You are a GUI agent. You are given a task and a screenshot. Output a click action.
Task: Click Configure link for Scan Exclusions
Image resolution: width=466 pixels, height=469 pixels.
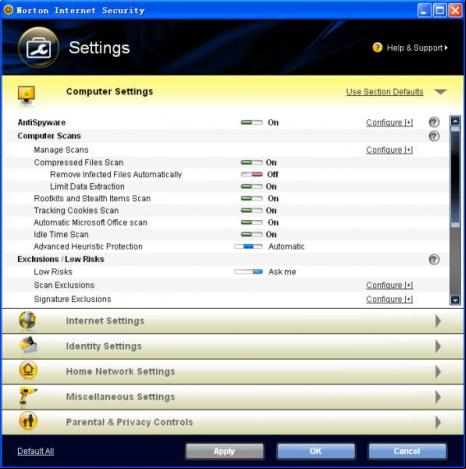389,285
